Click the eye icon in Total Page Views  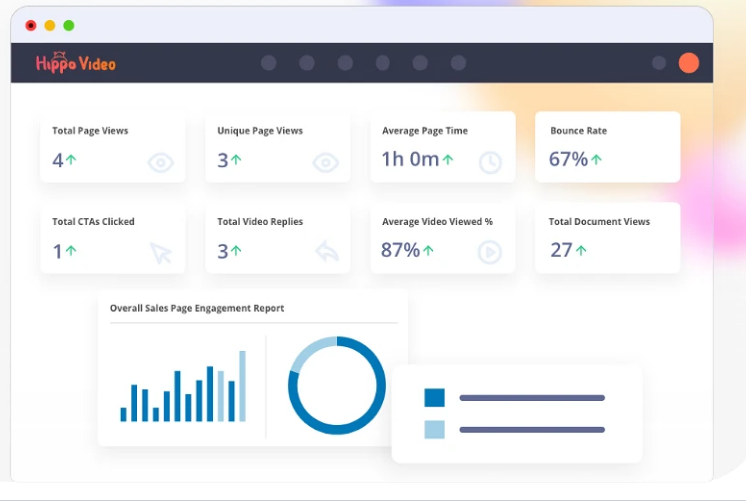160,163
